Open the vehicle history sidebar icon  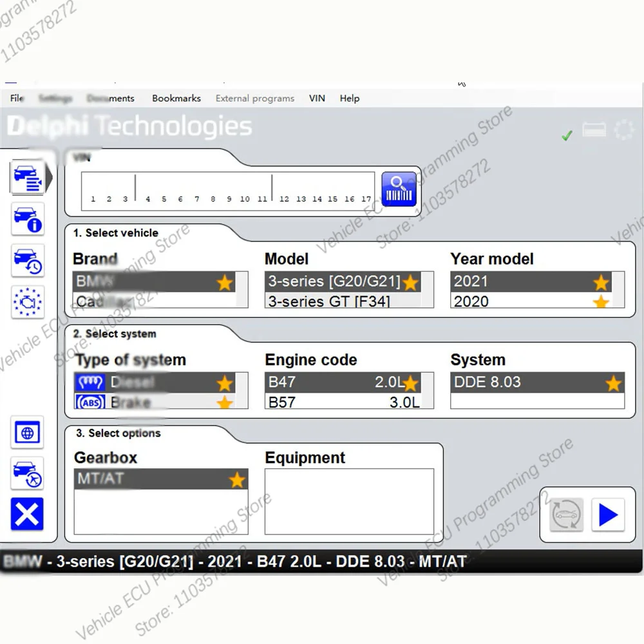(28, 261)
